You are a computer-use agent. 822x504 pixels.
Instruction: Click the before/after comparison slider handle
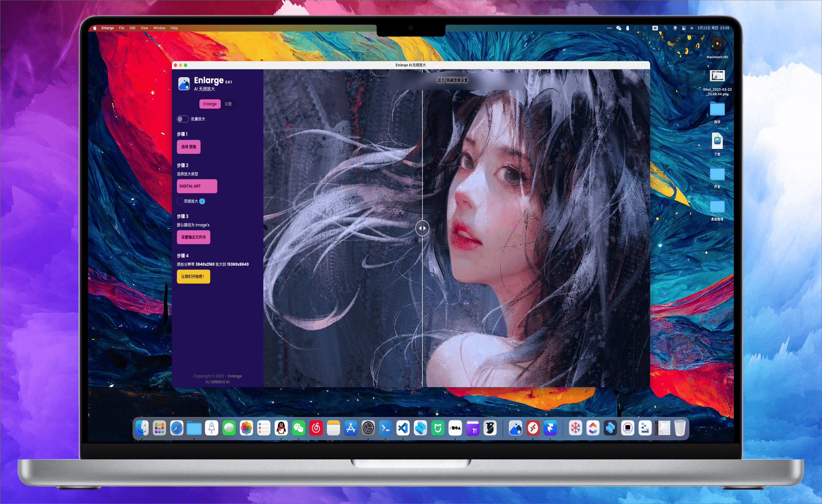click(422, 228)
